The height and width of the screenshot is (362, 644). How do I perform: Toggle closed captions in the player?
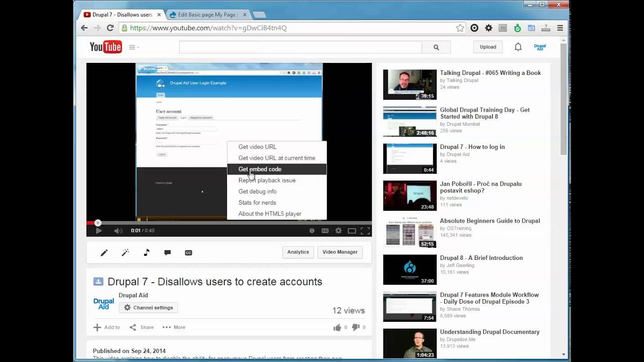[325, 231]
